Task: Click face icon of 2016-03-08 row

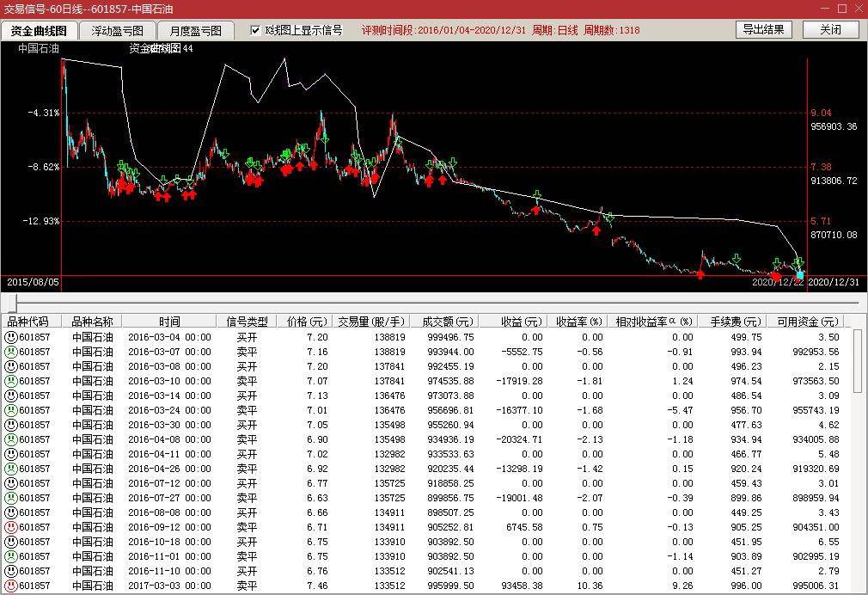Action: click(x=11, y=366)
